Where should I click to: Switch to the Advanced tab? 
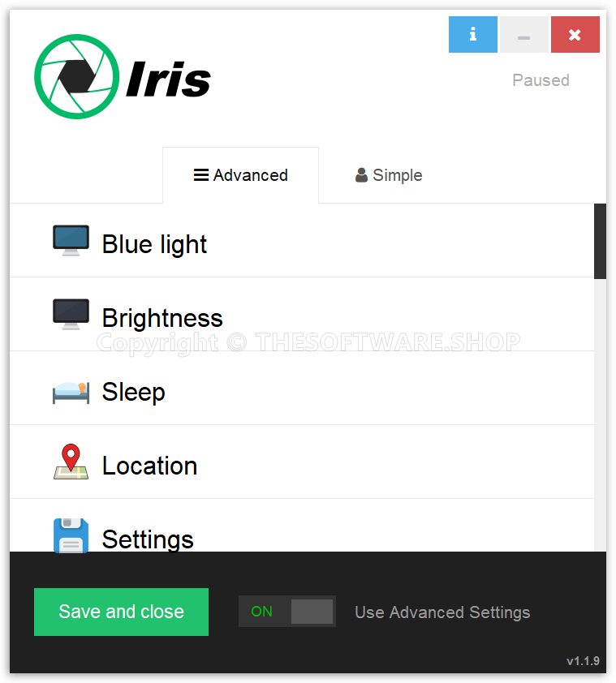241,175
